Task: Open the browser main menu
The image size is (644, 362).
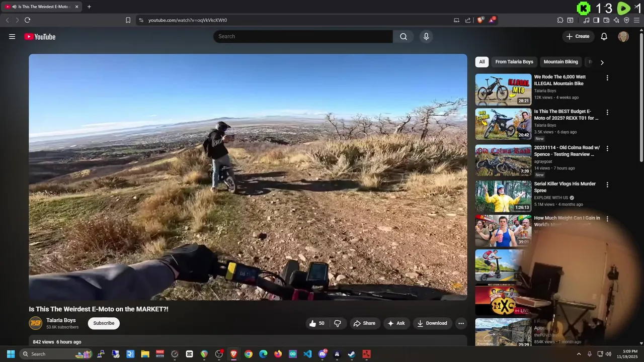Action: [x=637, y=20]
